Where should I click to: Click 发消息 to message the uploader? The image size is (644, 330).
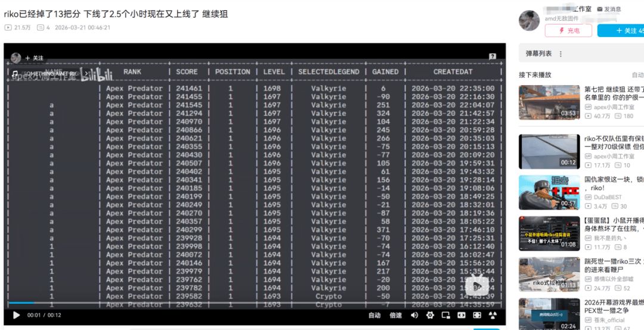coord(608,9)
